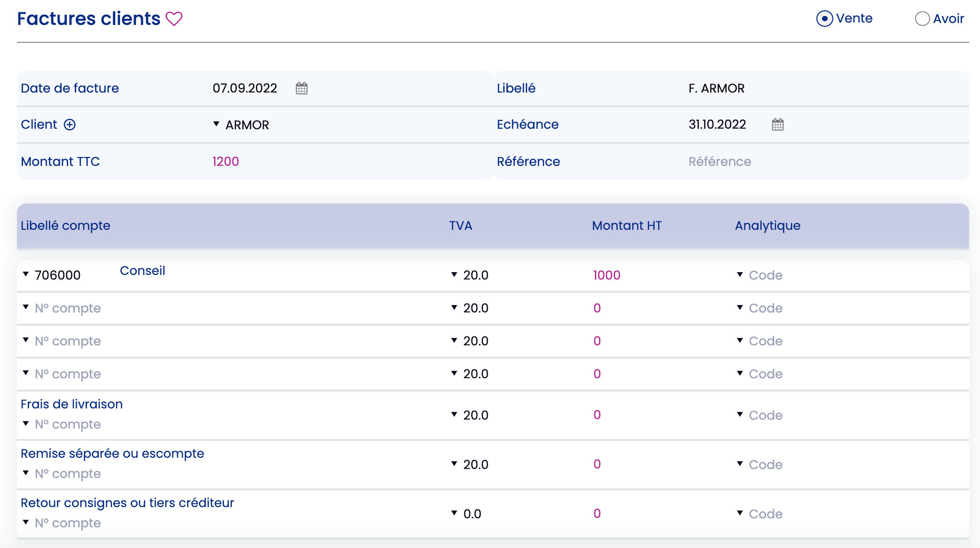
Task: Click the empty Référence input field
Action: [719, 162]
